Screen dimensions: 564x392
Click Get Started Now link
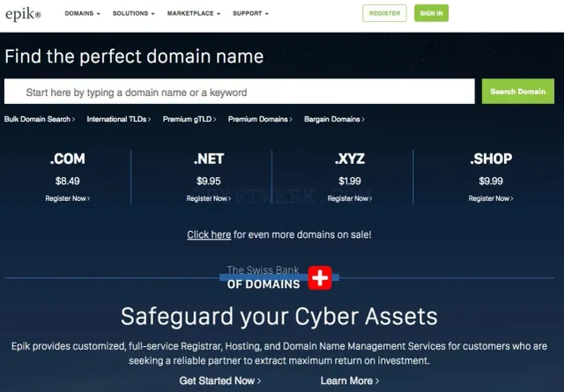[x=220, y=381]
